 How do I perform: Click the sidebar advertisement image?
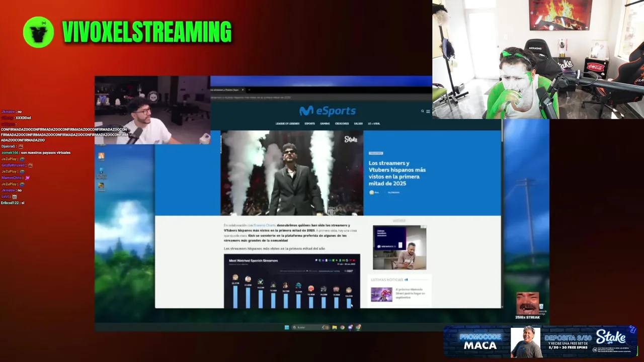[399, 247]
